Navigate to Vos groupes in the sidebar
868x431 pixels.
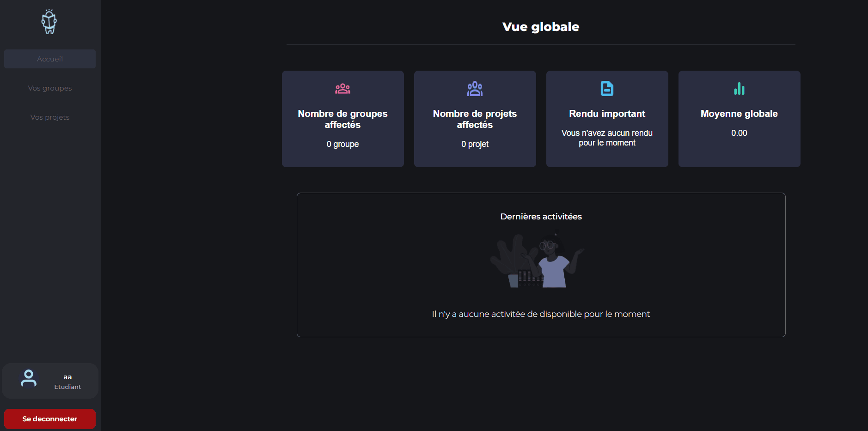49,88
